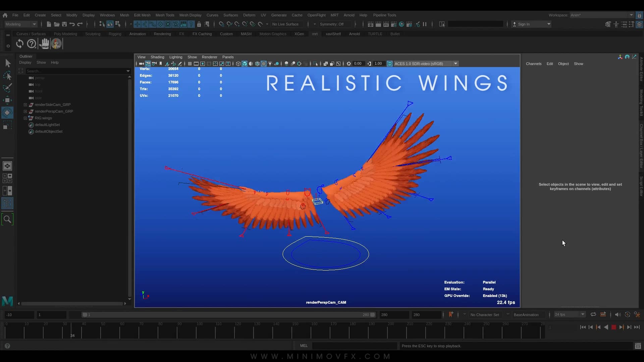Open the No Character Set dropdown

[x=485, y=314]
